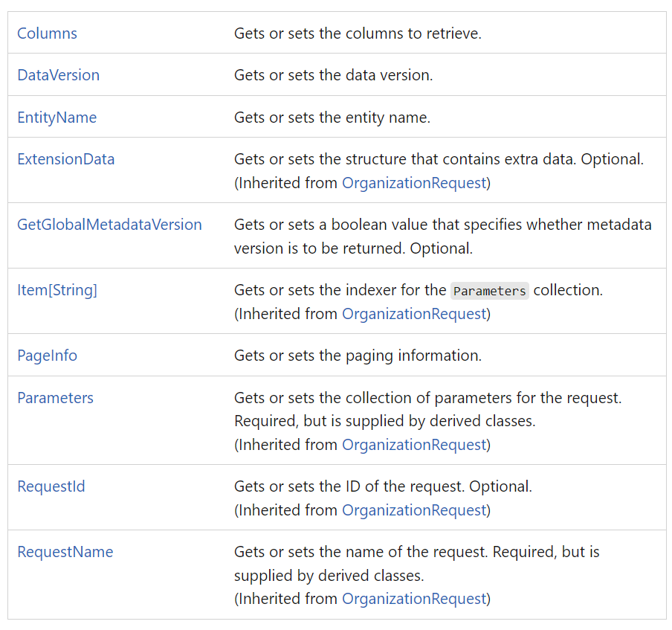Open the RequestName property link
Screen dimensions: 672x630
(65, 552)
